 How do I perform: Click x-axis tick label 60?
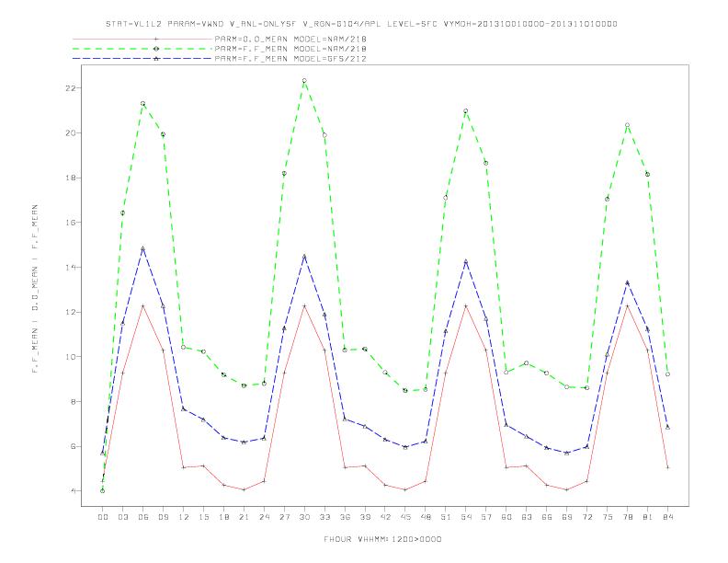(x=506, y=517)
